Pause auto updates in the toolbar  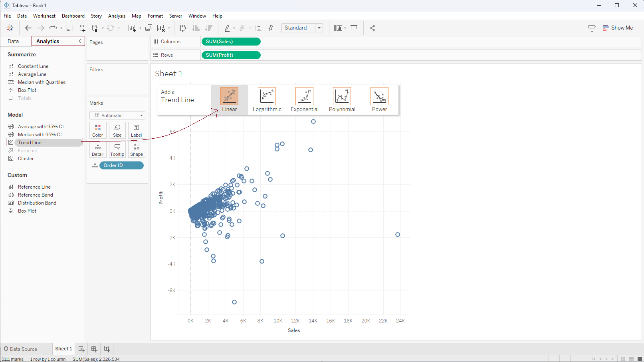95,28
